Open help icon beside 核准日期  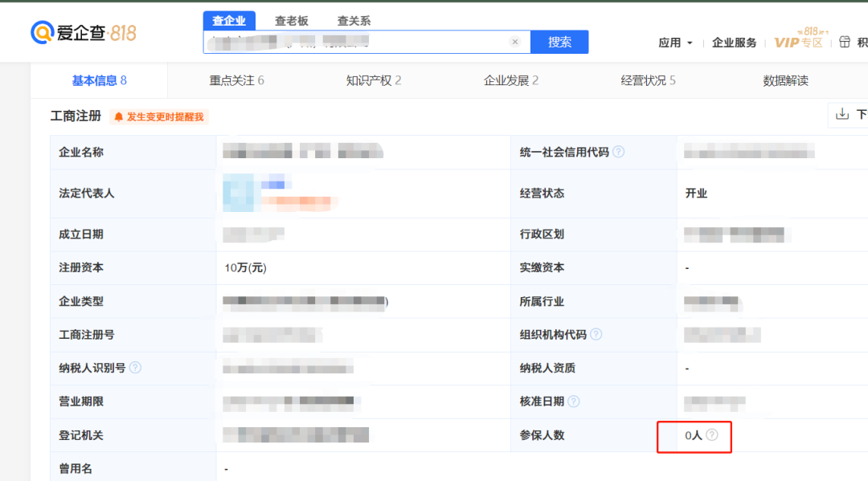[x=574, y=402]
